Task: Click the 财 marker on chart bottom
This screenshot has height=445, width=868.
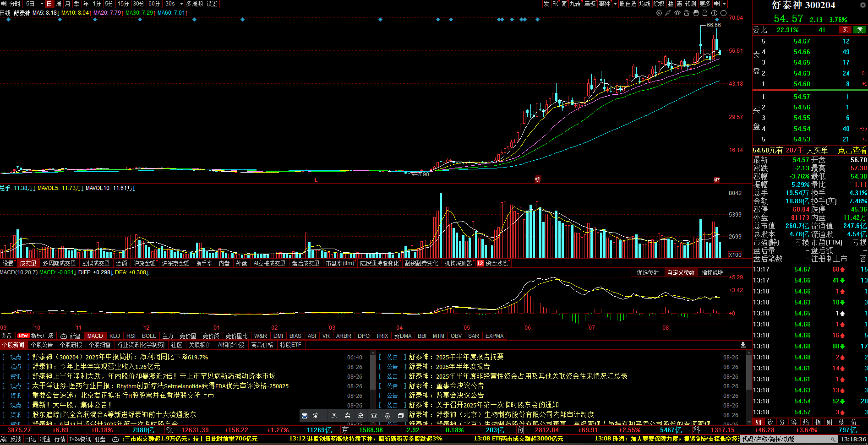Action: coord(717,179)
